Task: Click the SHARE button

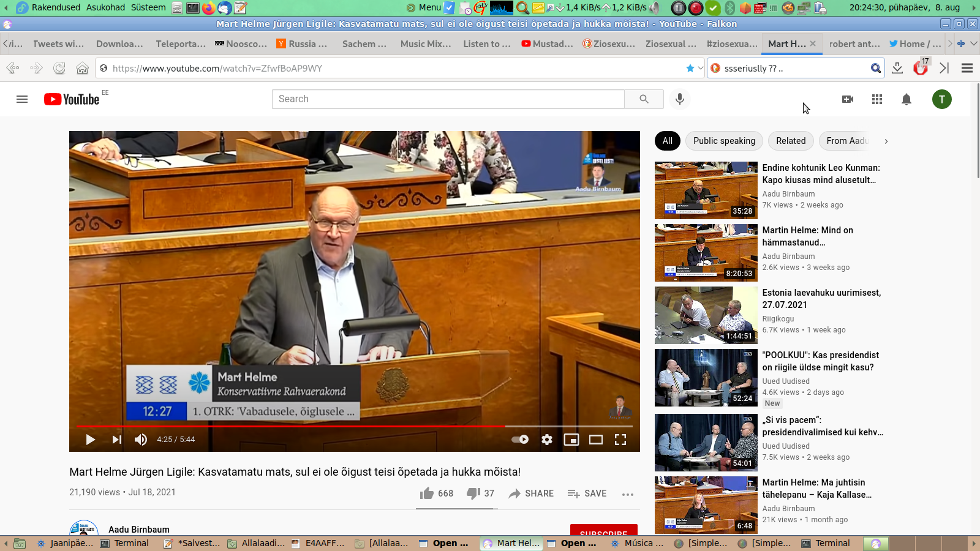Action: pyautogui.click(x=531, y=493)
